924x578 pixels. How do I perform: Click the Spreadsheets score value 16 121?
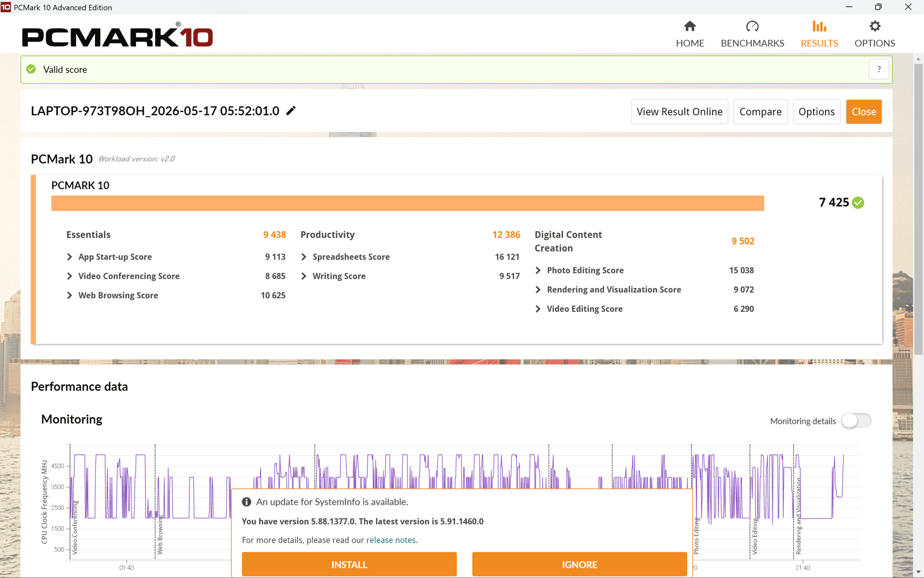(x=507, y=257)
